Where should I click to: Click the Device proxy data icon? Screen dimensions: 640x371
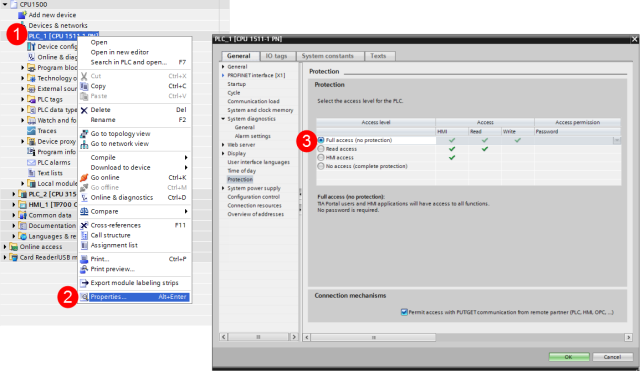pyautogui.click(x=31, y=141)
